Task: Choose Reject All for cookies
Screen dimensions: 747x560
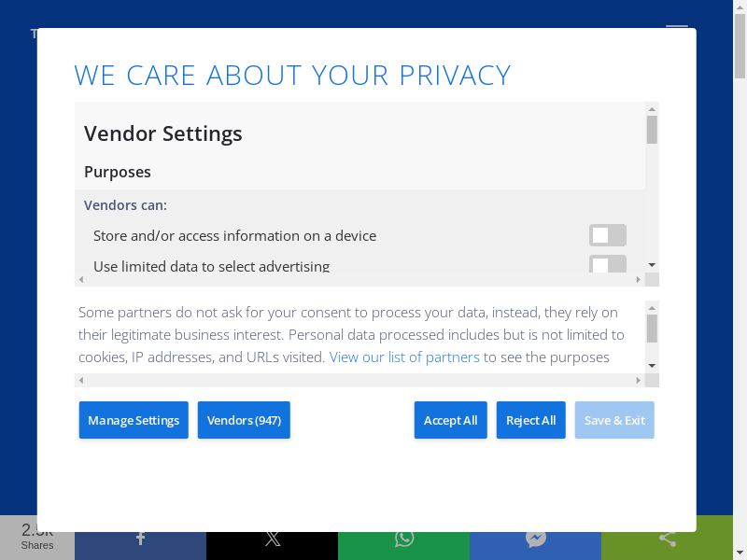Action: click(x=530, y=420)
